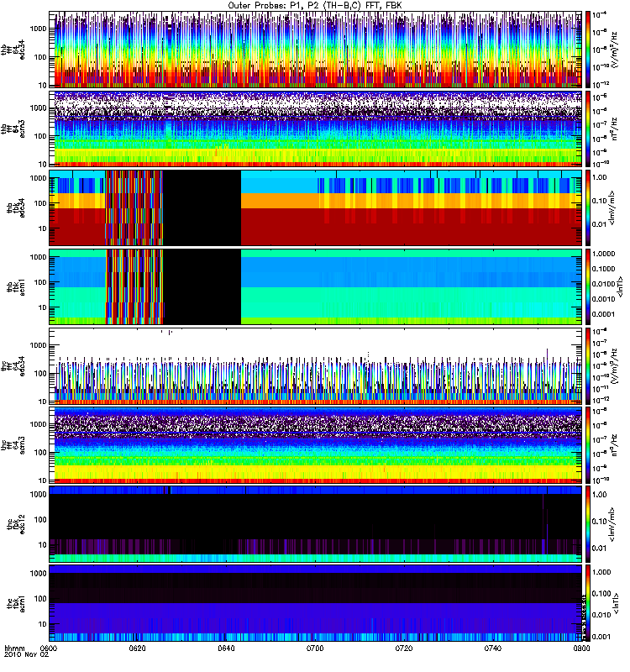Click the '1000' y-axis tick of thb fbk edc34 panel
Screen dimensions: 630x672
tap(39, 178)
